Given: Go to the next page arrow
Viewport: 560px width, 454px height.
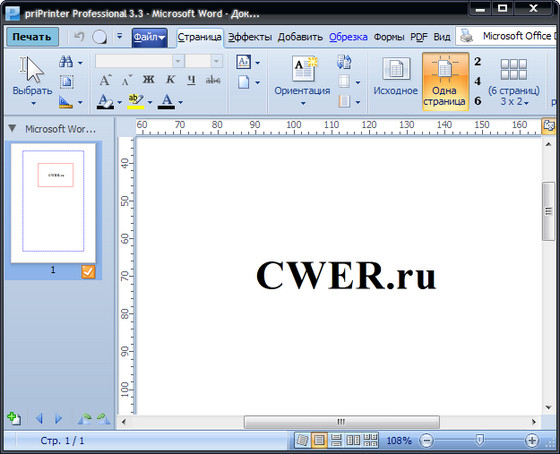Looking at the screenshot, I should tap(59, 418).
